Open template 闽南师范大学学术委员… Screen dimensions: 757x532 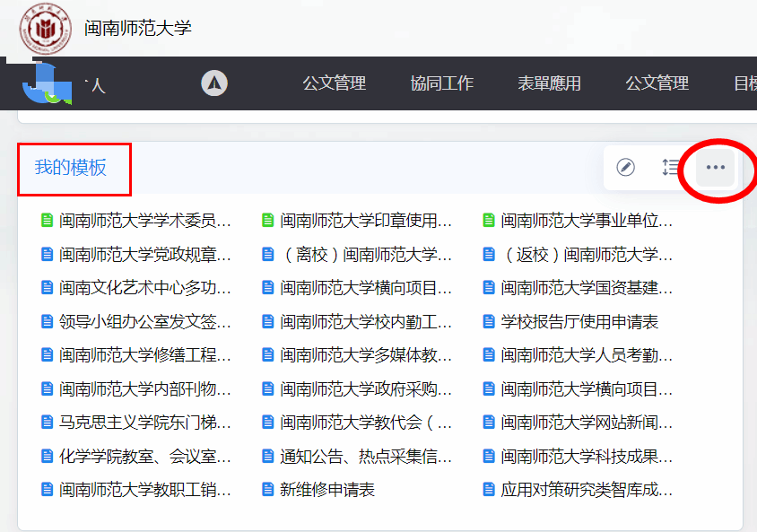tap(144, 221)
